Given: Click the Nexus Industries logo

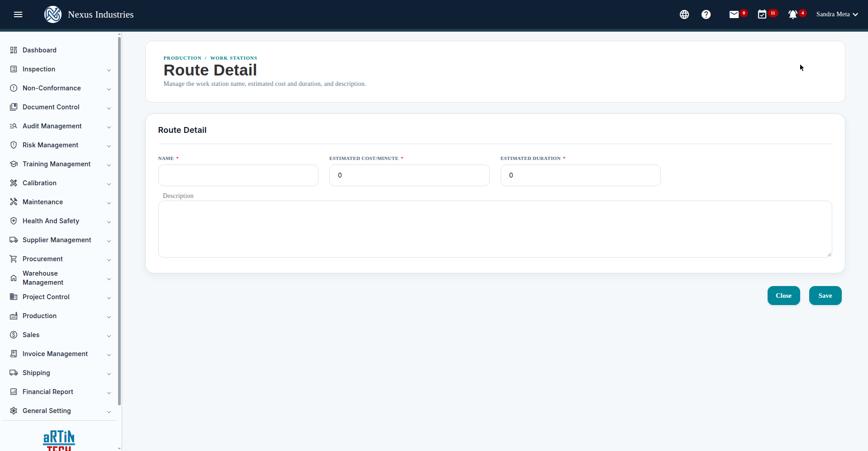Looking at the screenshot, I should 53,14.
